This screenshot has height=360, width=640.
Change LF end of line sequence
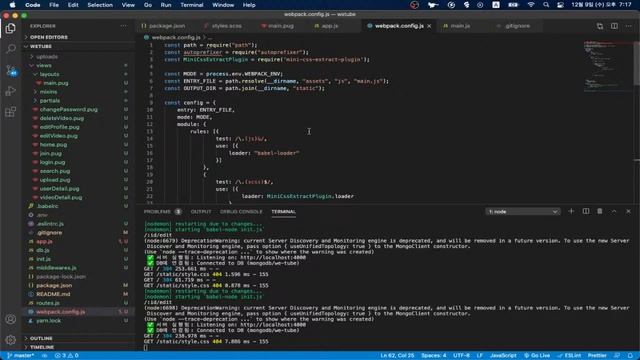coord(480,356)
